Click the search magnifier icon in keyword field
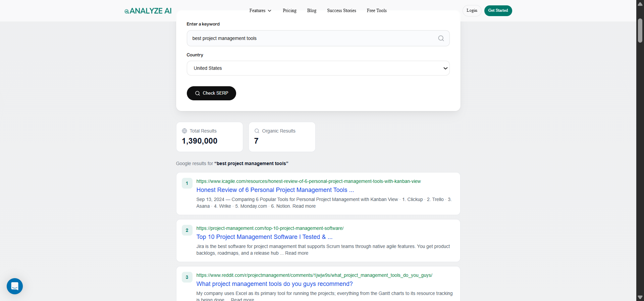Image resolution: width=644 pixels, height=301 pixels. pos(441,38)
